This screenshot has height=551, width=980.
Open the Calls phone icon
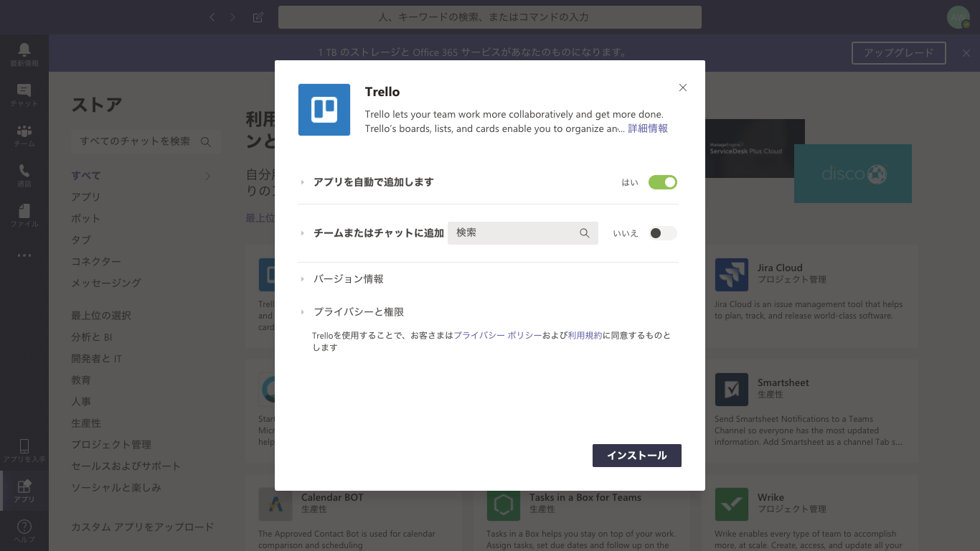tap(24, 171)
